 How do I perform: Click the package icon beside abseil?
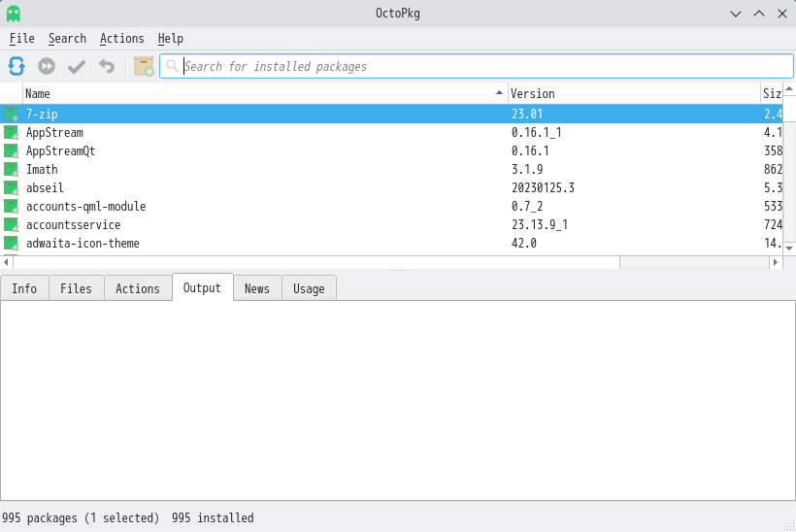(x=12, y=187)
